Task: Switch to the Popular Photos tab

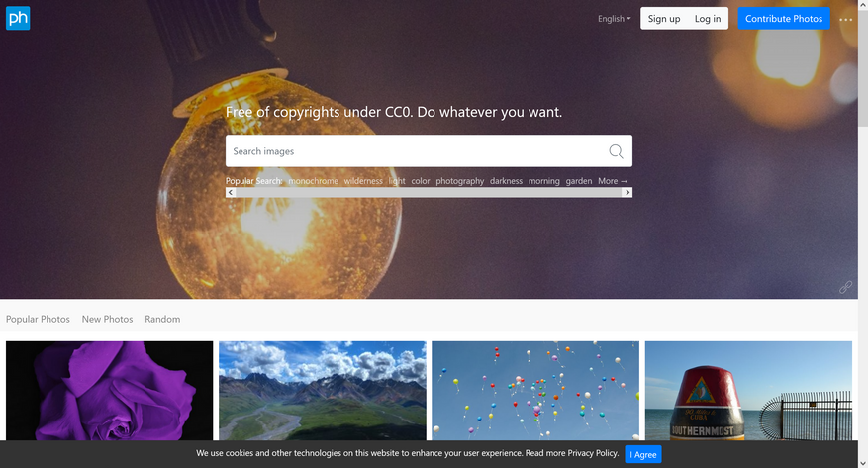Action: pyautogui.click(x=38, y=320)
